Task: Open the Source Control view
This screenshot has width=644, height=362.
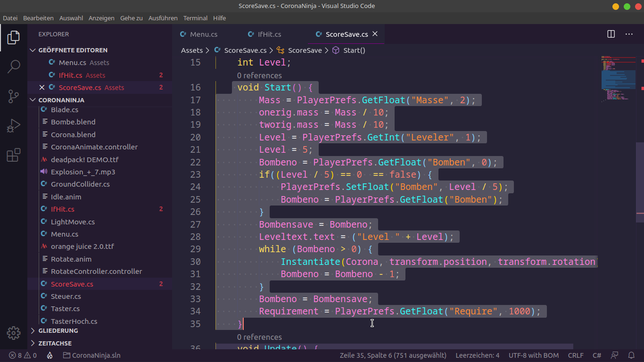Action: 14,97
